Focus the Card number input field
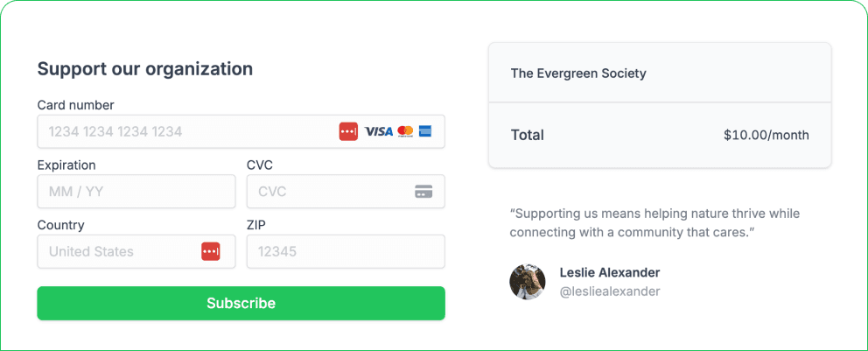Screen dimensions: 868x351 tap(184, 131)
